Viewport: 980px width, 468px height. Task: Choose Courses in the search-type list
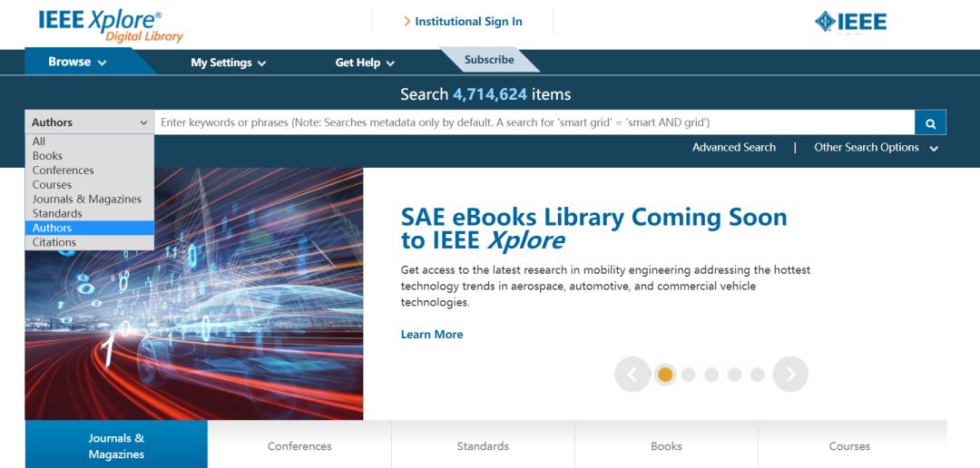click(89, 185)
